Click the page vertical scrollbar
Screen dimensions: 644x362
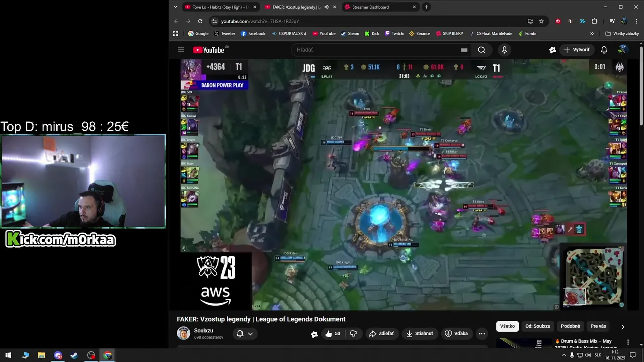(x=641, y=85)
